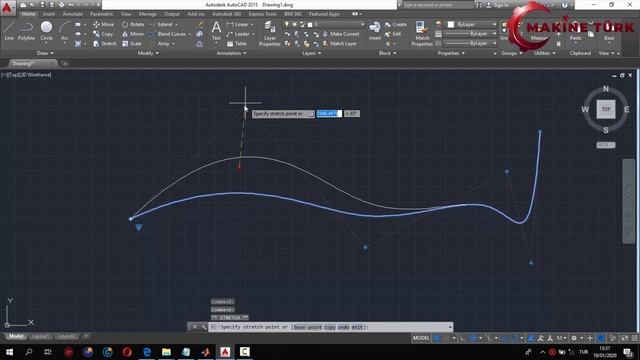The height and width of the screenshot is (360, 640).
Task: Open annotation scale 1:1 dropdown
Action: (x=562, y=338)
